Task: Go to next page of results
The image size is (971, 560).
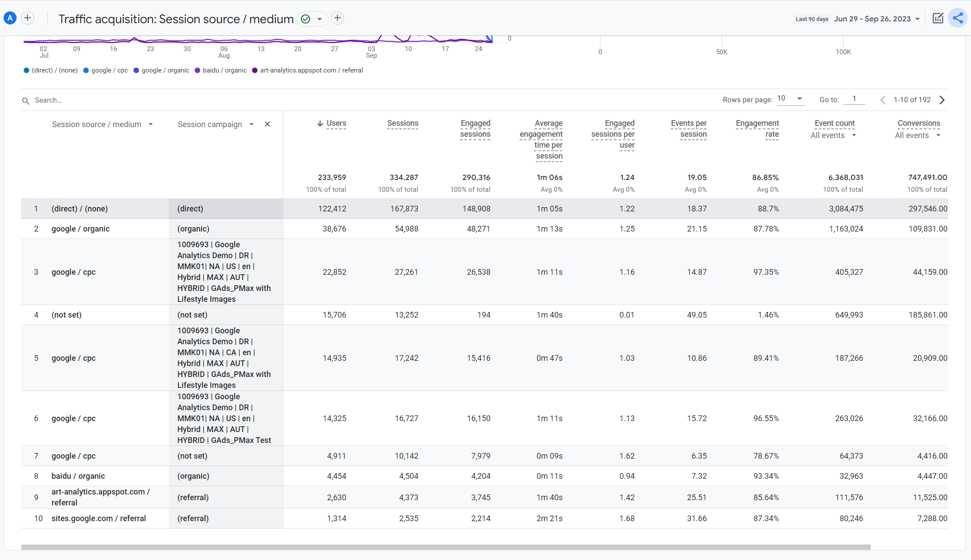Action: click(x=942, y=100)
